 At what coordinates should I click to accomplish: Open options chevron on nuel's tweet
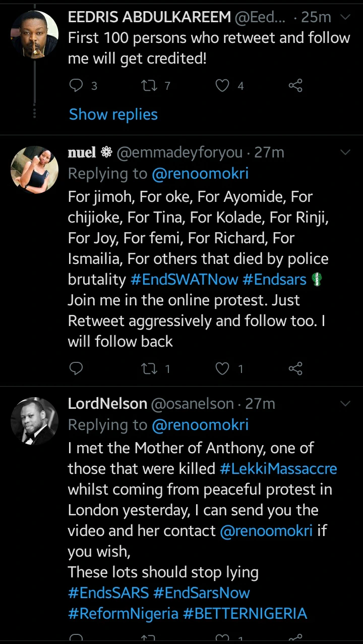(x=345, y=152)
